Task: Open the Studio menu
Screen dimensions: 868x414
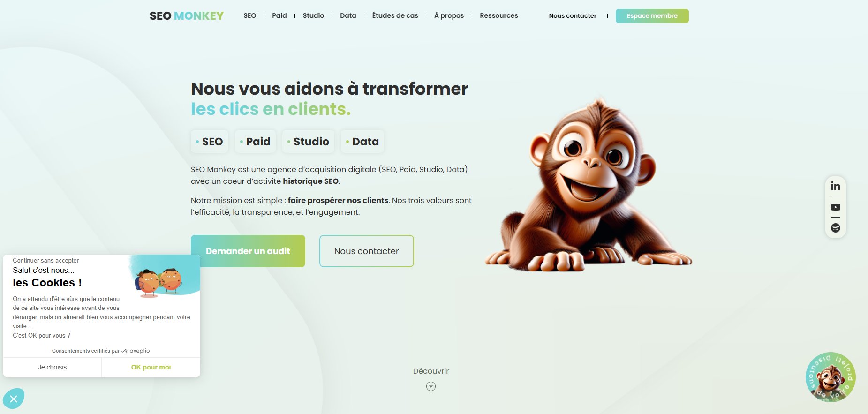Action: [x=313, y=15]
